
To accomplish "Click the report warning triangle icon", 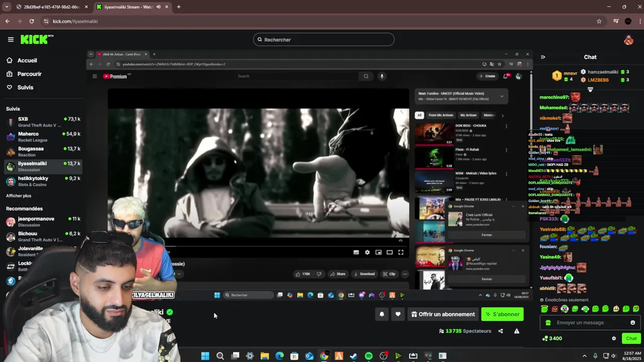I will point(517,331).
